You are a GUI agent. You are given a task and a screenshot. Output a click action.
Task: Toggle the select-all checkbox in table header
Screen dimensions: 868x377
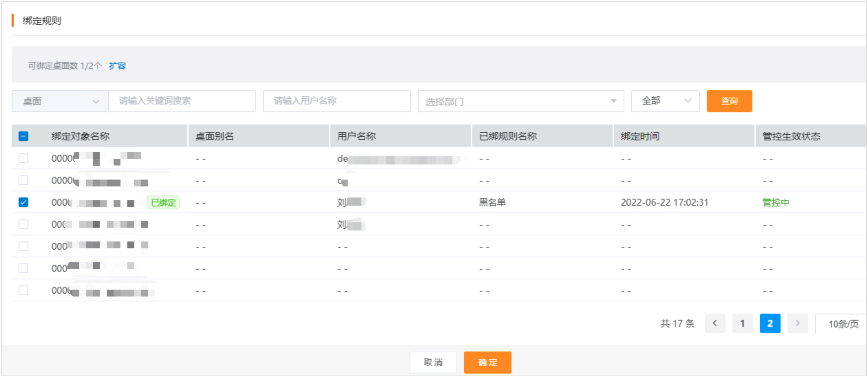23,136
